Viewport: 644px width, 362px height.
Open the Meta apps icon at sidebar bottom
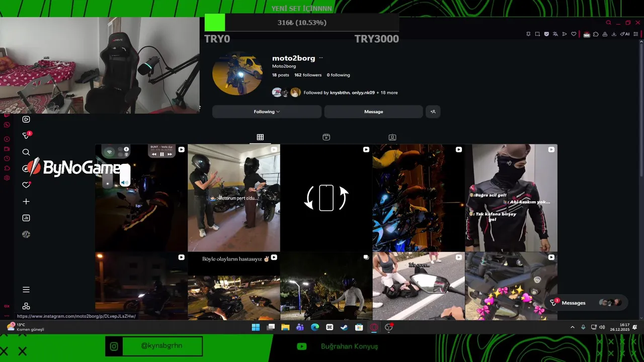coord(26,306)
